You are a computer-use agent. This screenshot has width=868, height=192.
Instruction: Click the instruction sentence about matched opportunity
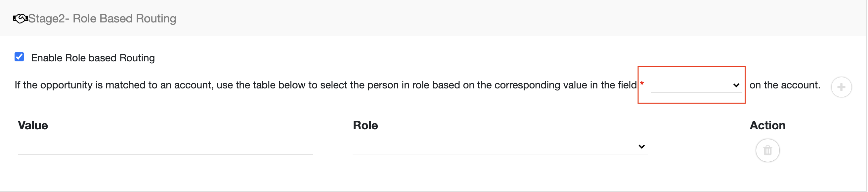326,85
